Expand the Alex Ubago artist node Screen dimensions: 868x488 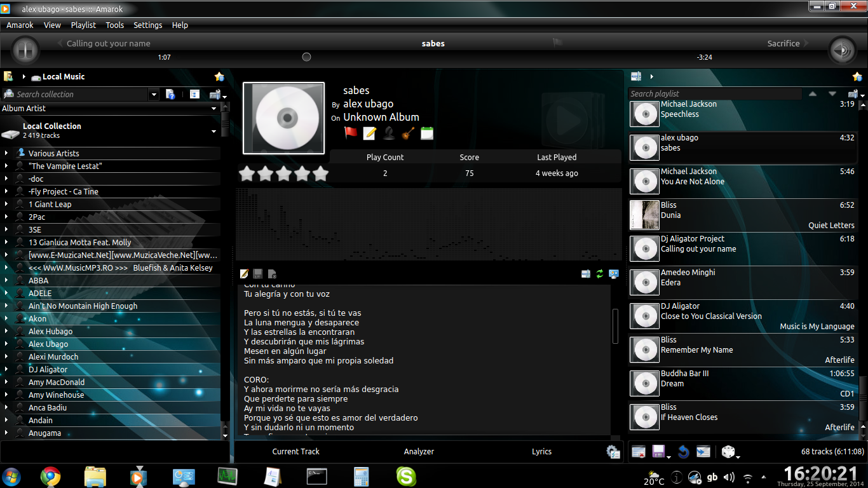point(6,344)
